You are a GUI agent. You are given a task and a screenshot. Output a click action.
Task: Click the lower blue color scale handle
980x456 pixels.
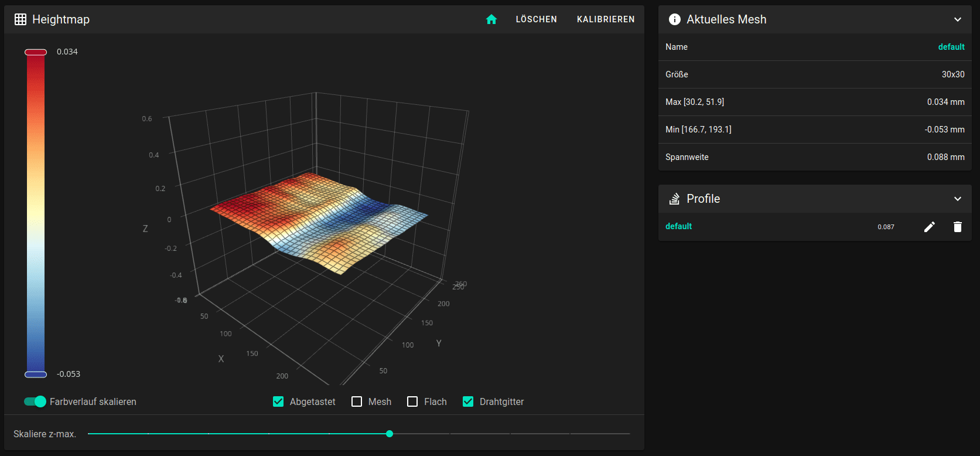[36, 375]
